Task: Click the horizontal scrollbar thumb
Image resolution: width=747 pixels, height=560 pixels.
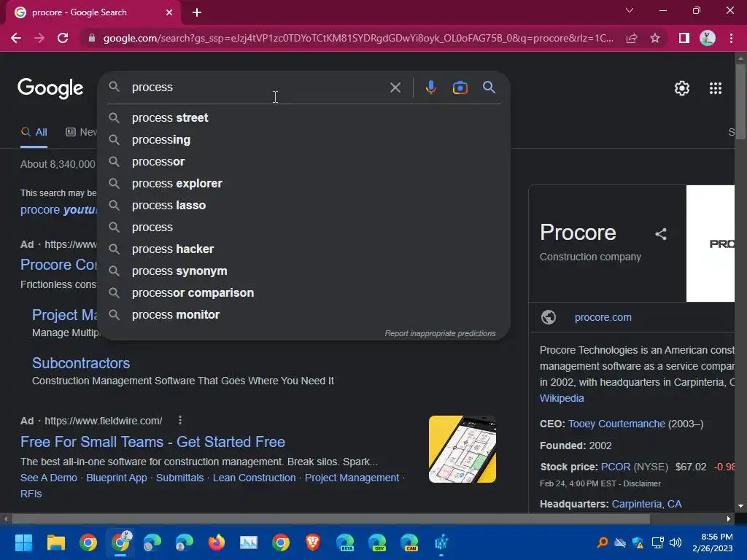Action: (330, 518)
